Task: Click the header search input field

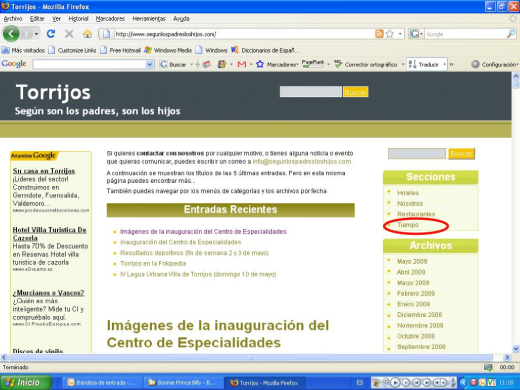Action: [x=311, y=92]
